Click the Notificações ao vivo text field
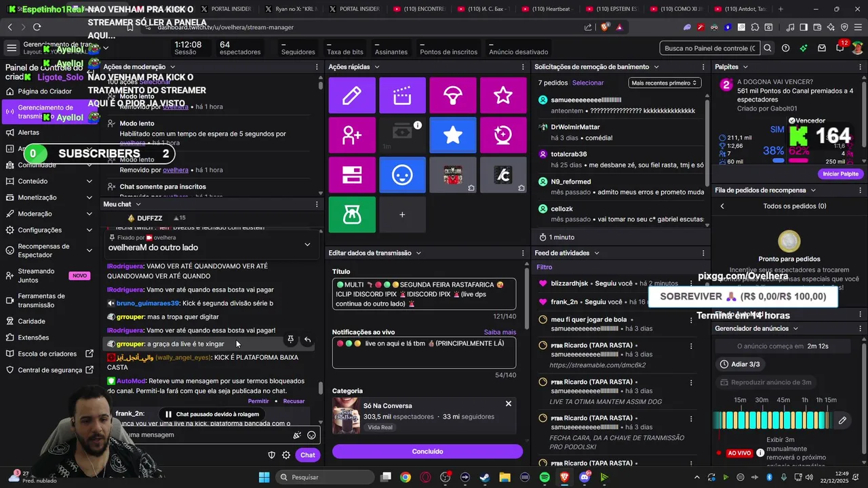Viewport: 868px width, 488px height. [424, 352]
